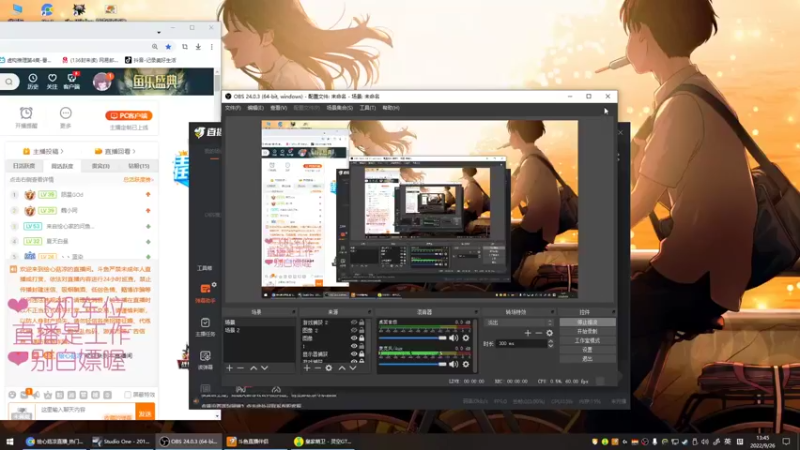Click the transition duration stepper arrows
800x450 pixels.
coord(551,343)
